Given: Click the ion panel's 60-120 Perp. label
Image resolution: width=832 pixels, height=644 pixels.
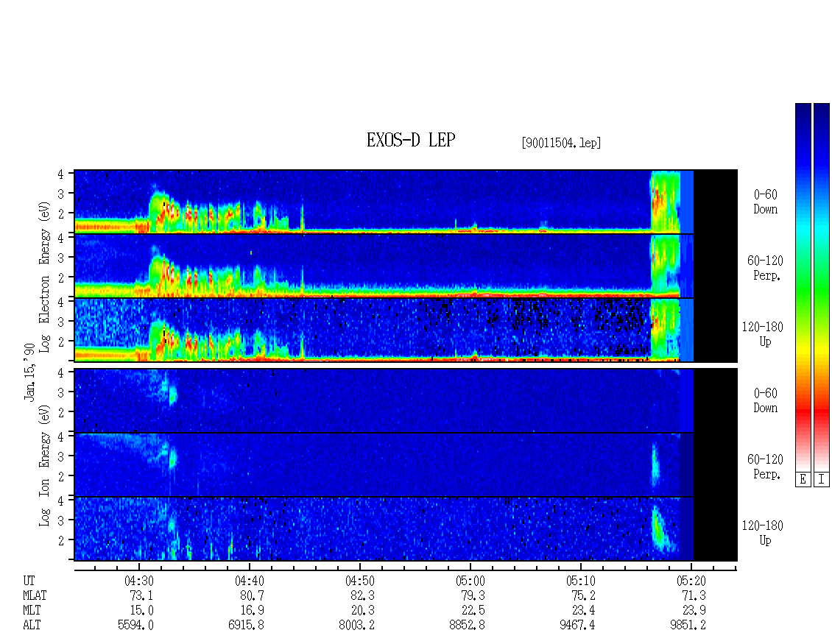Looking at the screenshot, I should click(x=765, y=467).
